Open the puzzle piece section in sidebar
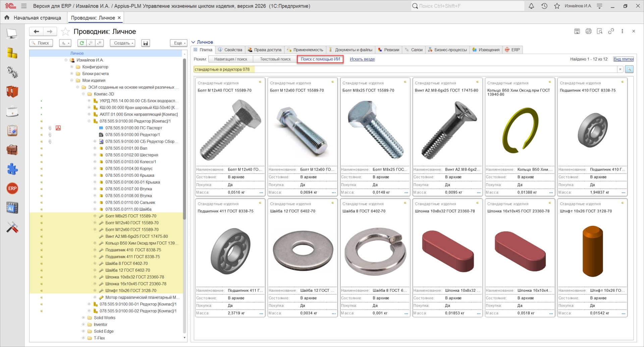 click(x=12, y=169)
